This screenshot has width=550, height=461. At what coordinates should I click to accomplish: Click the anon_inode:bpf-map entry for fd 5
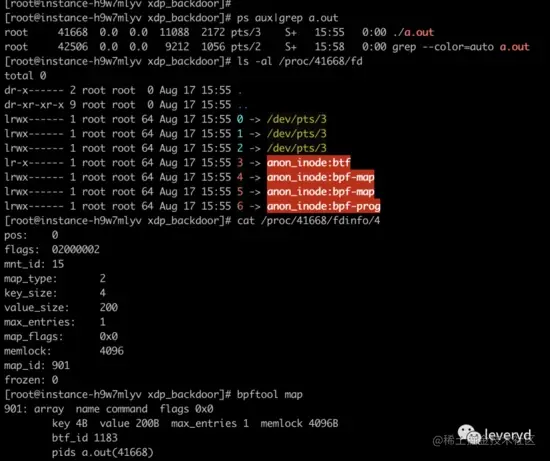[x=321, y=192]
